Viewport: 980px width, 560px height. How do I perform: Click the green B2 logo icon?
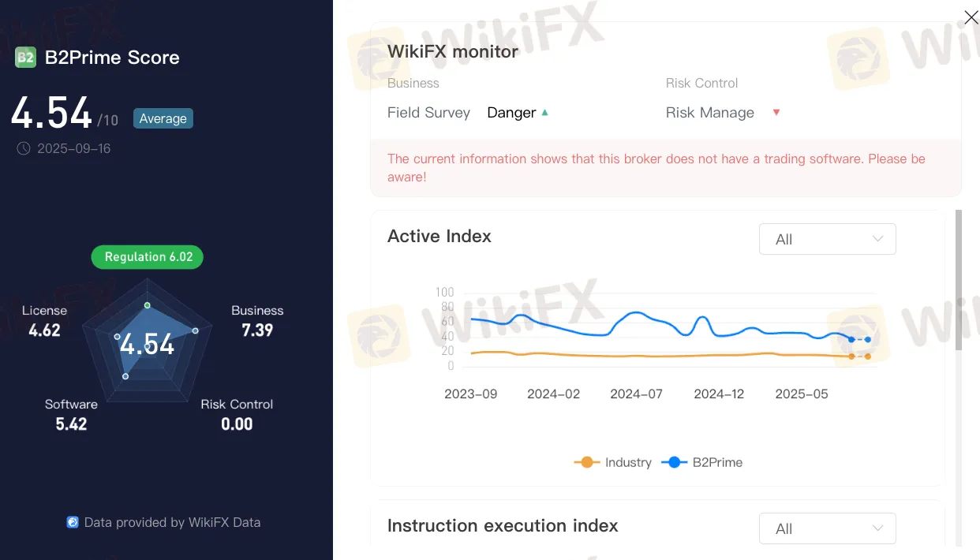pyautogui.click(x=25, y=58)
